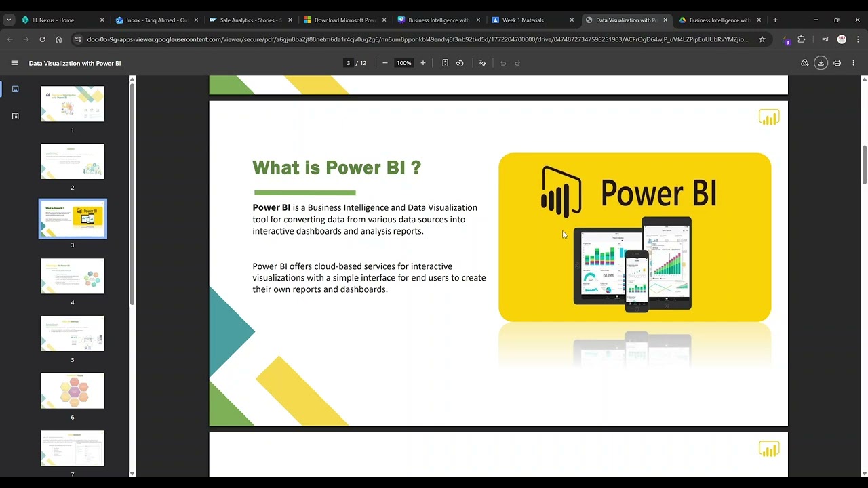Open the browser home page
Viewport: 868px width, 488px height.
click(x=59, y=39)
